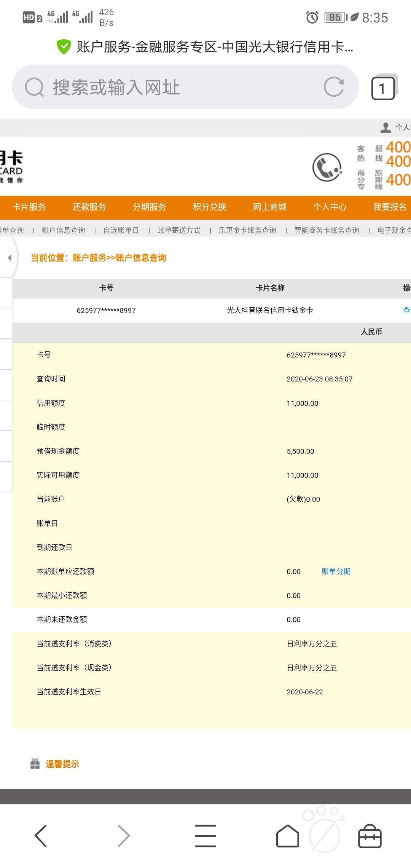Open the tab switcher showing 1

[x=383, y=88]
